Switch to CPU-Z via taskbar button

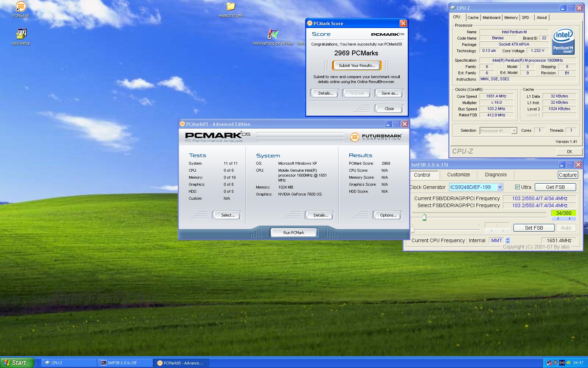[x=69, y=363]
